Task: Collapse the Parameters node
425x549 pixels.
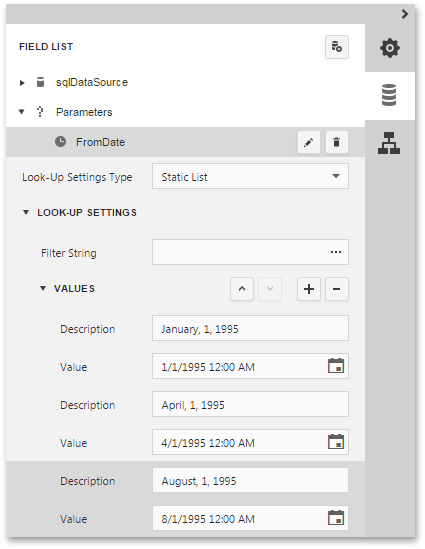Action: pyautogui.click(x=22, y=112)
